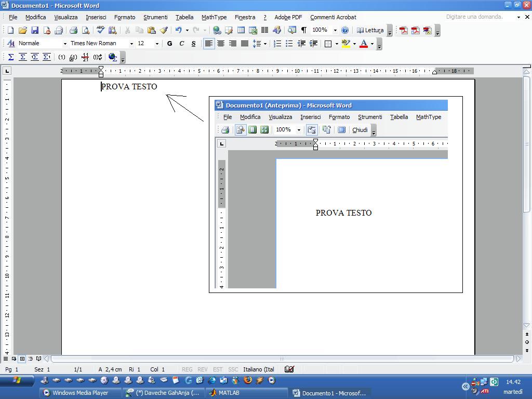Expand the font size 12 dropdown
Image resolution: width=532 pixels, height=399 pixels.
[157, 44]
